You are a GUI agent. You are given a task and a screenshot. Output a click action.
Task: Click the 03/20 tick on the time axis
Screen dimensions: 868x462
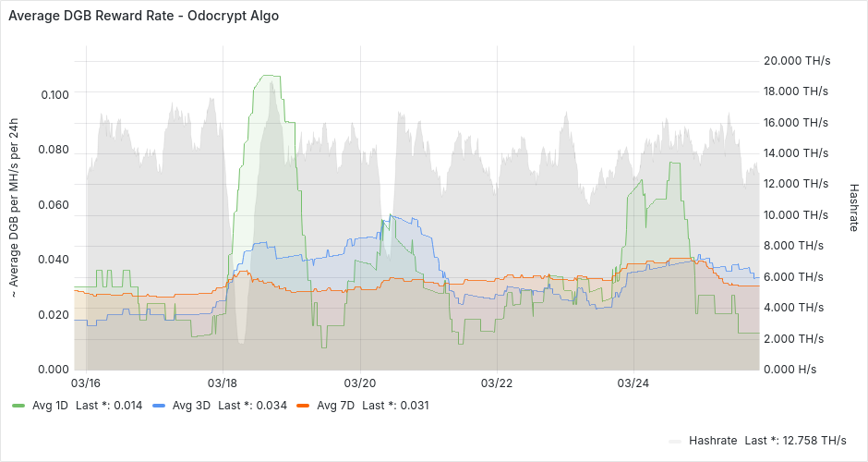coord(359,382)
